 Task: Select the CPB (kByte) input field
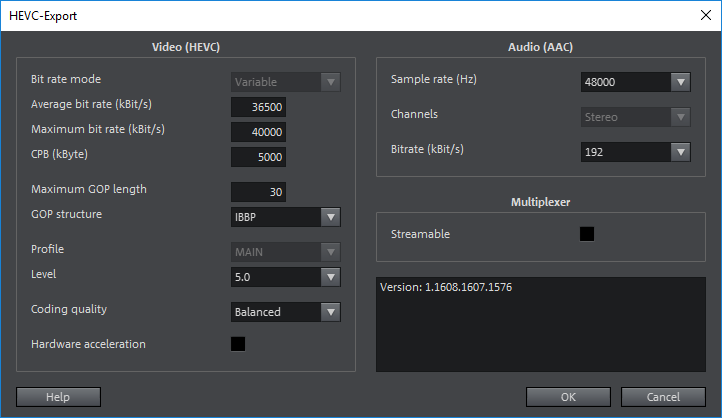(259, 157)
